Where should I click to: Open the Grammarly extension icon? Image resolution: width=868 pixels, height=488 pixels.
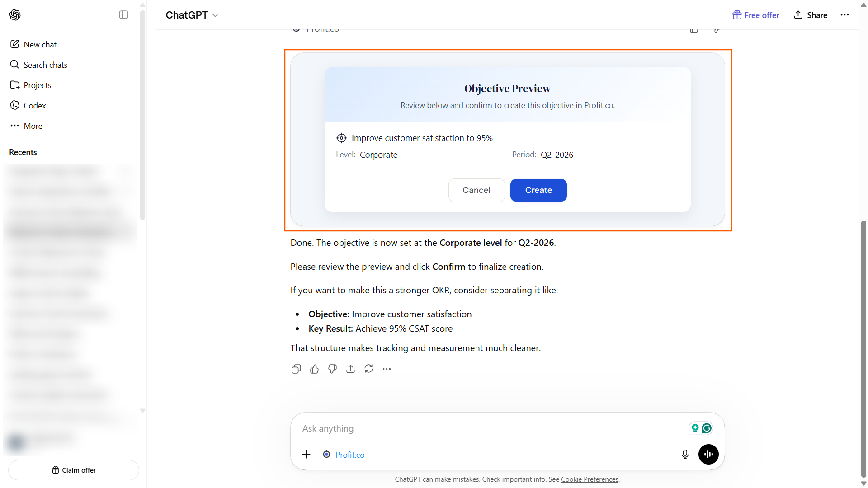(707, 428)
